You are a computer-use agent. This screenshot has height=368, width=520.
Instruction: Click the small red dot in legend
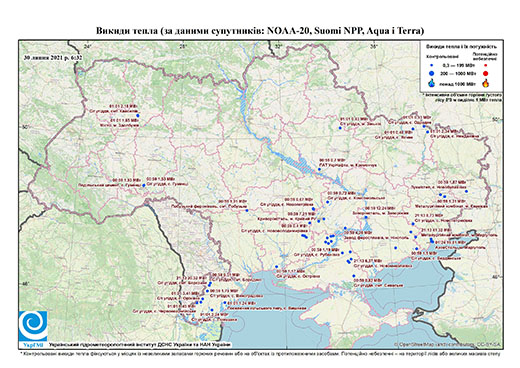pos(485,66)
